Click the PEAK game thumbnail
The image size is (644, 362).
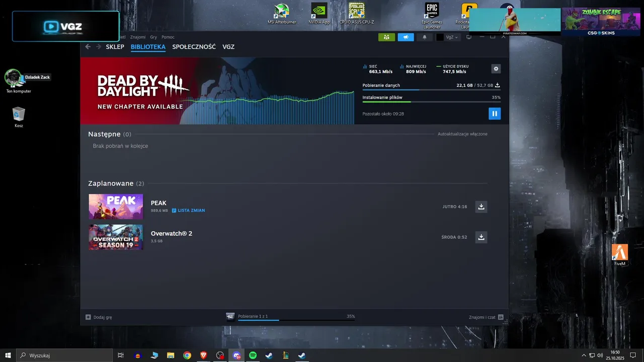click(116, 207)
